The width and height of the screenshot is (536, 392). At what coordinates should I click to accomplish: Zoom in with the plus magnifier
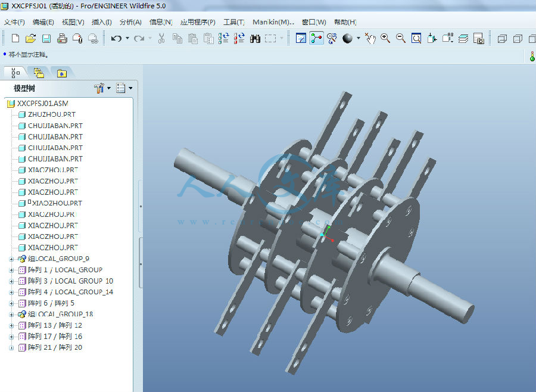click(385, 38)
